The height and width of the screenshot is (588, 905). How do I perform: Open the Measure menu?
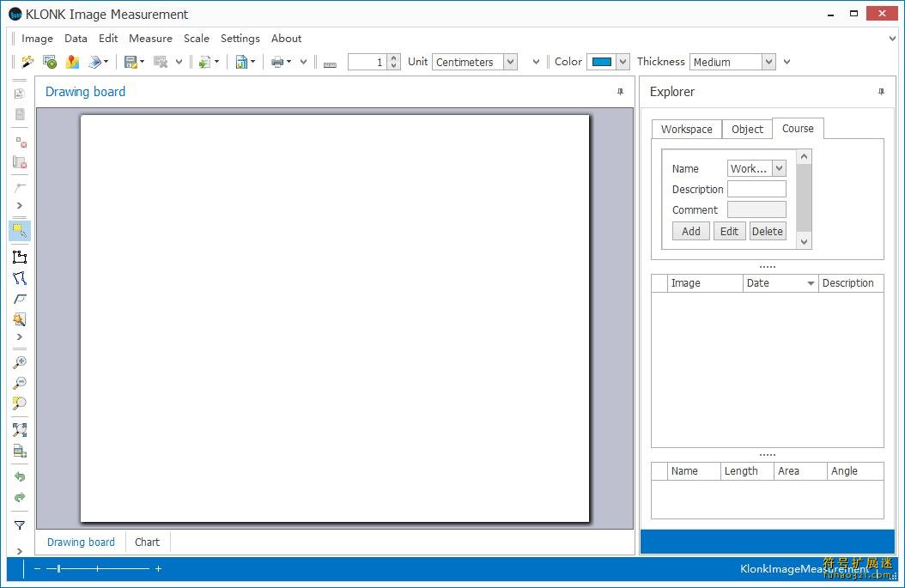pyautogui.click(x=150, y=39)
